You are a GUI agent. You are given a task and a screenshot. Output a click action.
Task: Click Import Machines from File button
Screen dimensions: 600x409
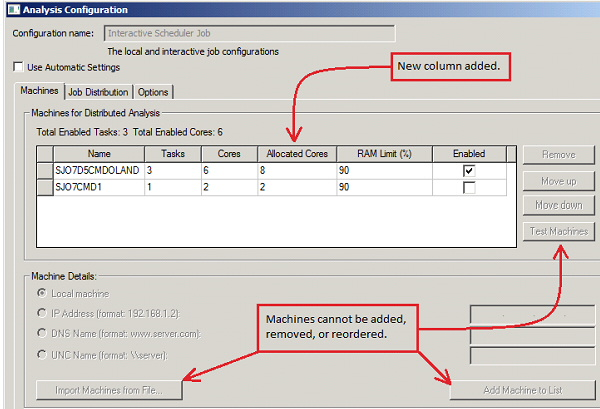click(109, 390)
